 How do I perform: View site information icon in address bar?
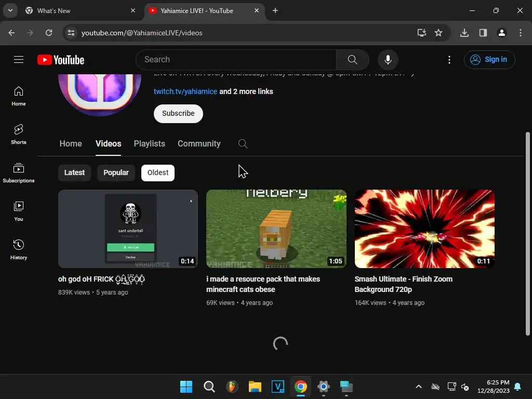pos(71,33)
